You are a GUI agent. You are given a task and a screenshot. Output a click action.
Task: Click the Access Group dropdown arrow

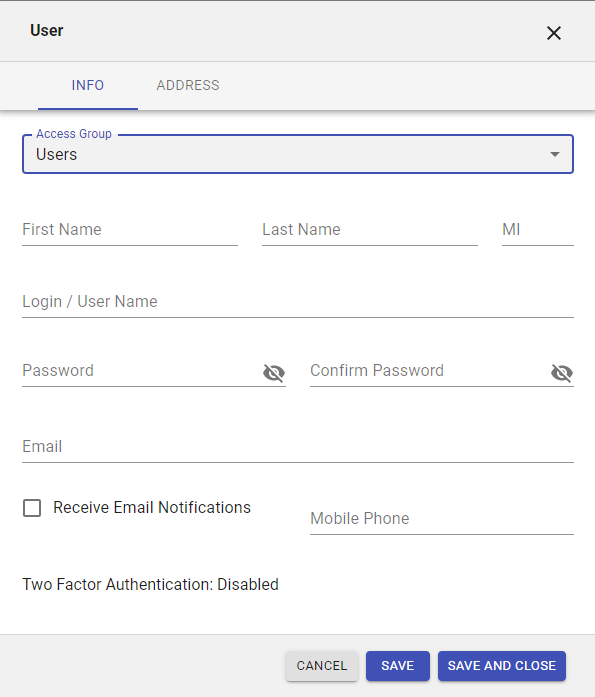555,154
